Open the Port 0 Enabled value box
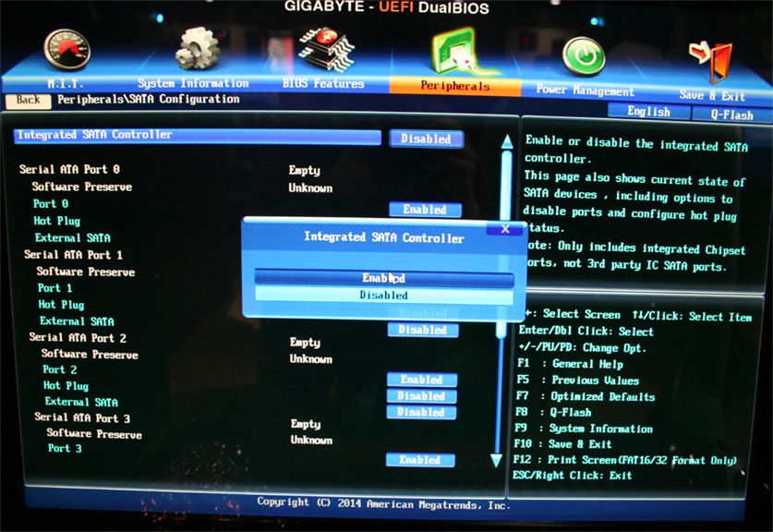This screenshot has height=532, width=773. tap(425, 210)
